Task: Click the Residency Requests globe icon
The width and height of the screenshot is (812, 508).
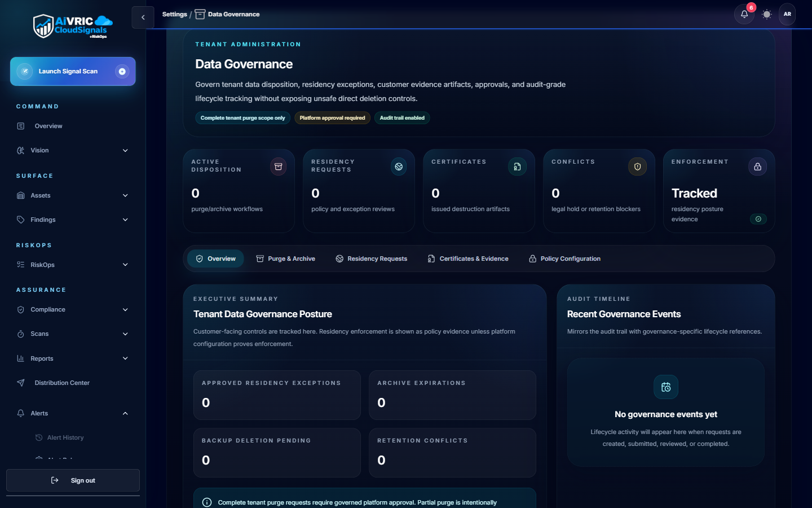Action: point(399,167)
